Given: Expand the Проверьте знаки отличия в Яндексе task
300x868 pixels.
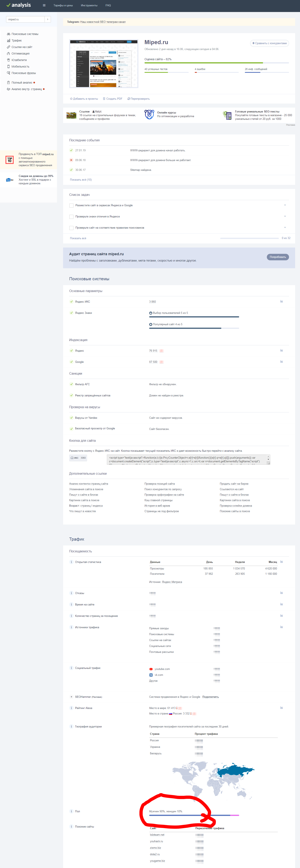Looking at the screenshot, I should [x=285, y=216].
